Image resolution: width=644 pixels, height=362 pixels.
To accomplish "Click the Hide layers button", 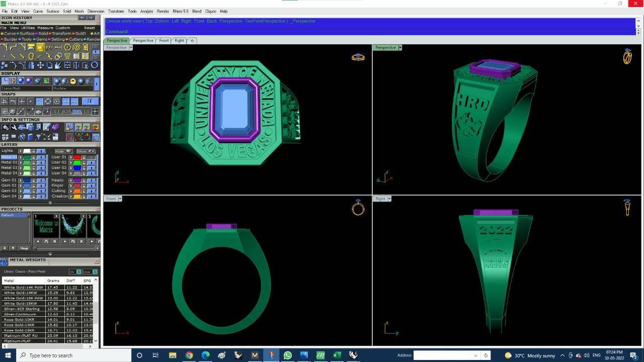I will (63, 151).
